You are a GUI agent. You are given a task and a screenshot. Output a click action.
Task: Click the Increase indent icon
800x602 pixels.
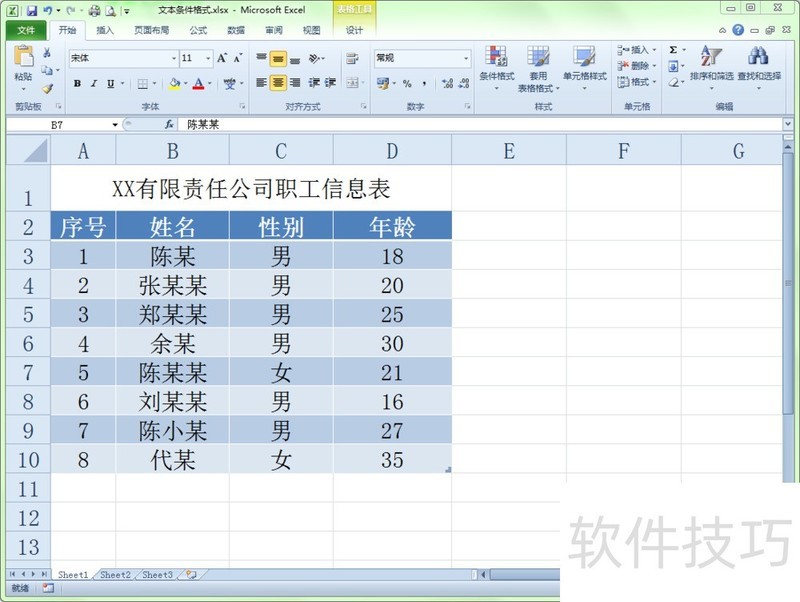pos(331,83)
